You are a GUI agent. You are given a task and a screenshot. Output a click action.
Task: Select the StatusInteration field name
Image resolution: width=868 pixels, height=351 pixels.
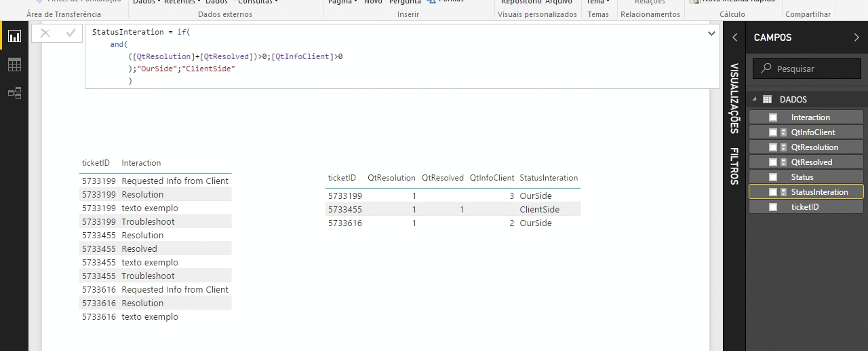[819, 192]
